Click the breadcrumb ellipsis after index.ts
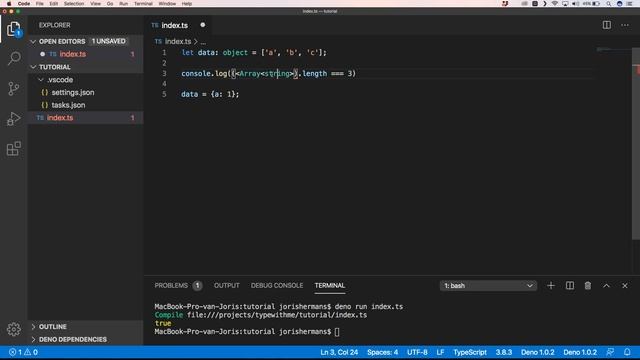Viewport: 640px width, 360px height. [x=203, y=42]
